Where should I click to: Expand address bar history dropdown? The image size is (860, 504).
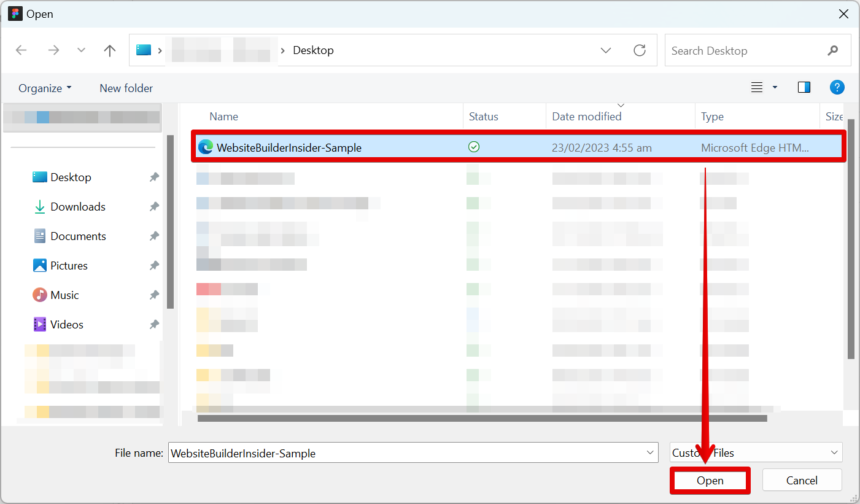(606, 50)
